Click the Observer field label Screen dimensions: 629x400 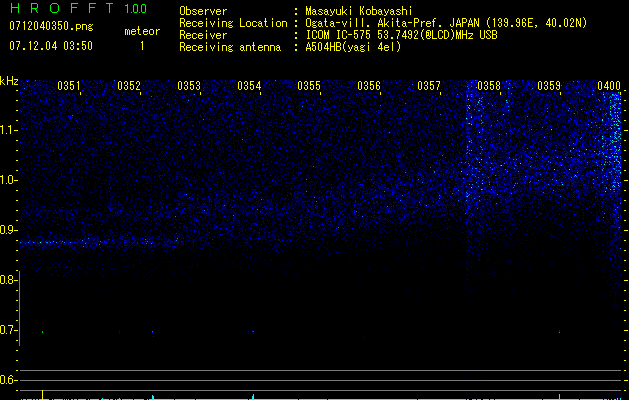(203, 11)
